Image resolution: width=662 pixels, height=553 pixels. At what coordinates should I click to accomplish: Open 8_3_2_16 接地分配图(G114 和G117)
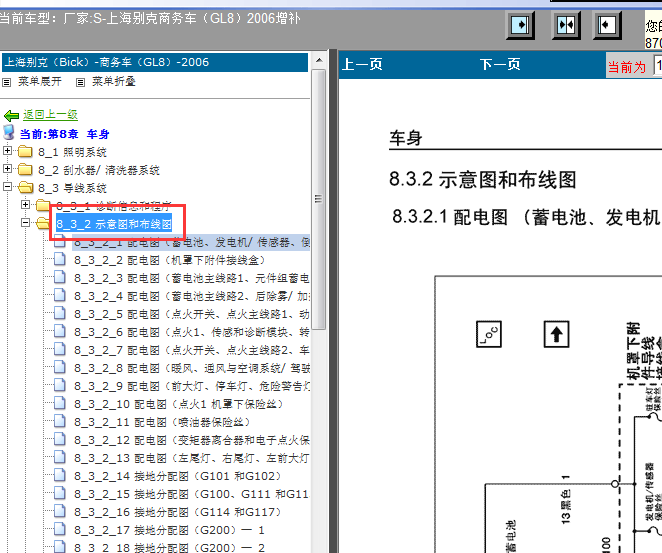(178, 512)
